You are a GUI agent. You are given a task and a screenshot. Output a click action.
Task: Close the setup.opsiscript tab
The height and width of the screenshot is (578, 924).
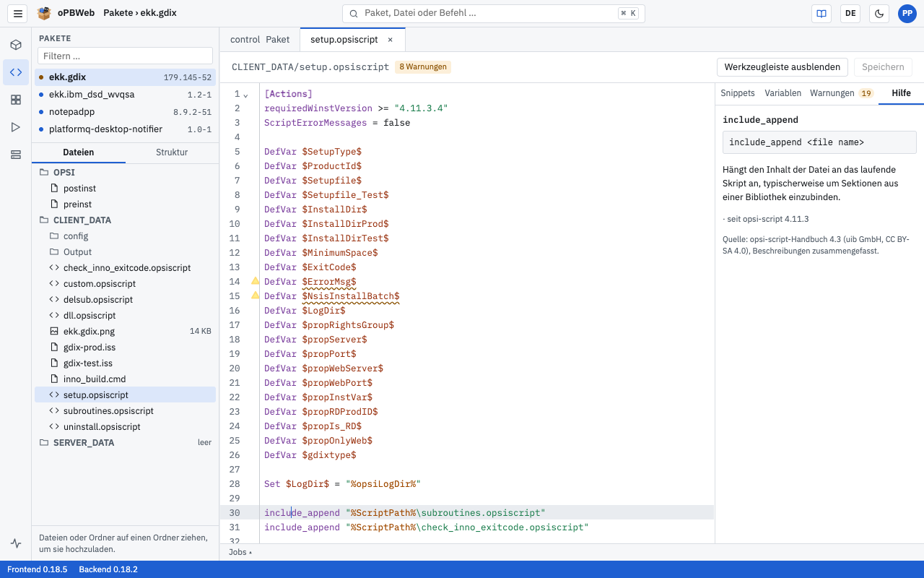click(391, 40)
